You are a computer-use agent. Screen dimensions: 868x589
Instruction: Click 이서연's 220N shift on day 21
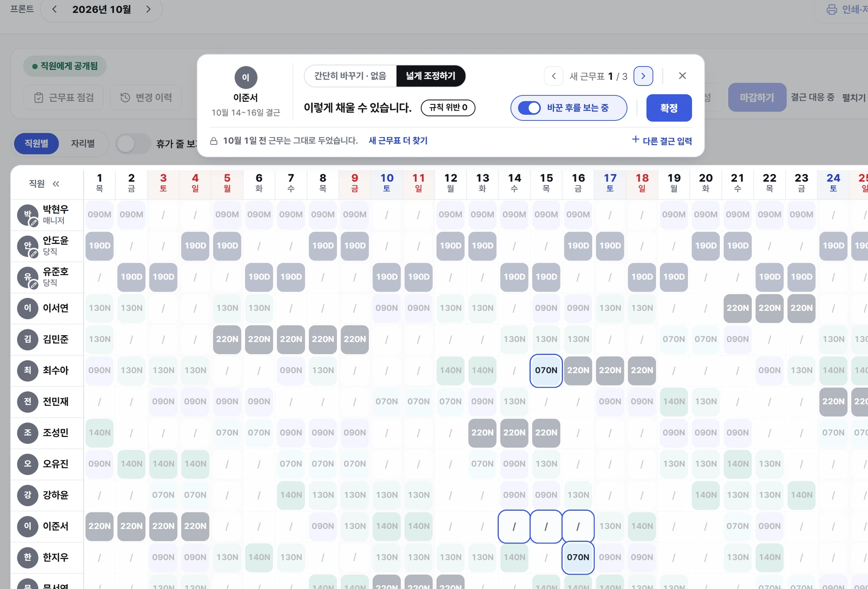[737, 308]
